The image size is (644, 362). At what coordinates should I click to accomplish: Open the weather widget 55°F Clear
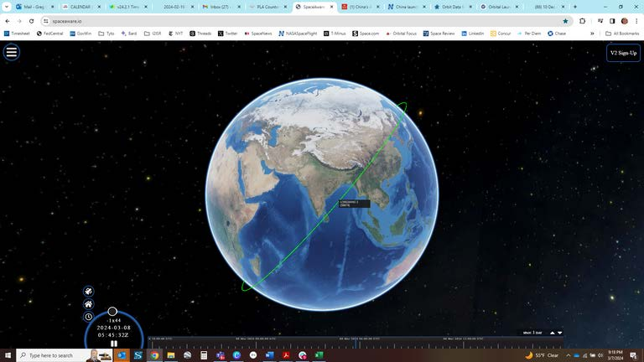tap(543, 355)
